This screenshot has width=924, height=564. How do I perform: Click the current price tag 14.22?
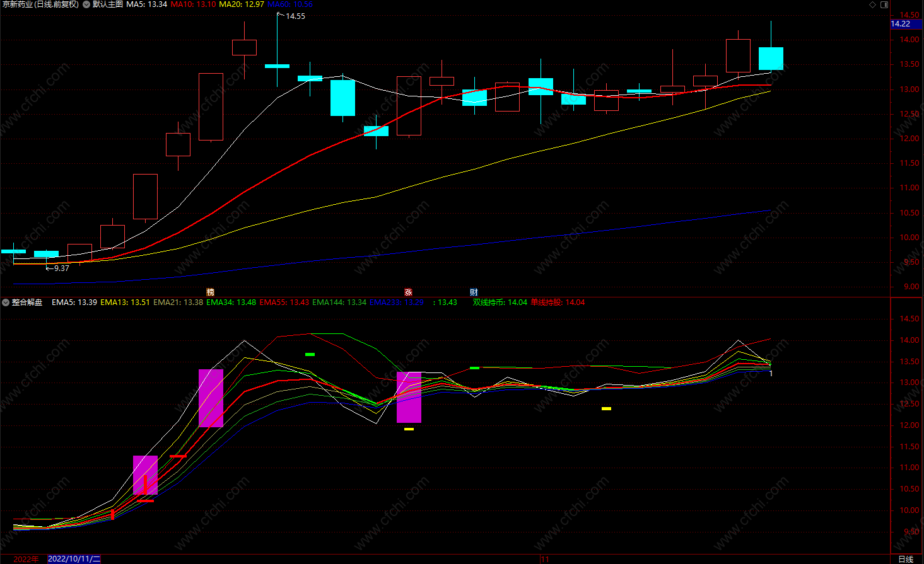pyautogui.click(x=906, y=24)
